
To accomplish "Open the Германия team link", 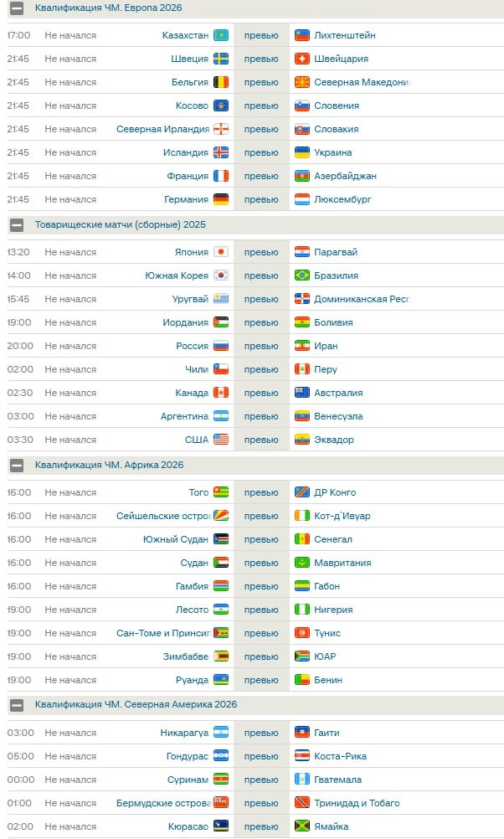I will point(186,199).
